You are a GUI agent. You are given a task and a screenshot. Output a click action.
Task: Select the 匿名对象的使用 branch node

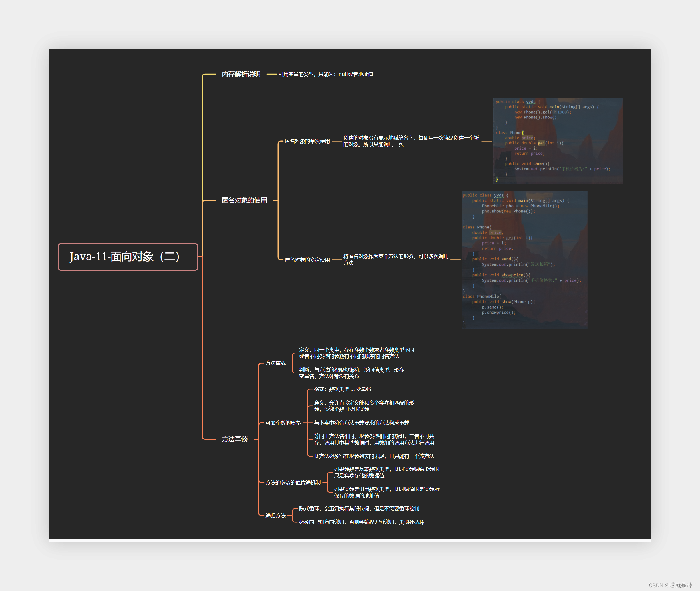click(x=244, y=200)
